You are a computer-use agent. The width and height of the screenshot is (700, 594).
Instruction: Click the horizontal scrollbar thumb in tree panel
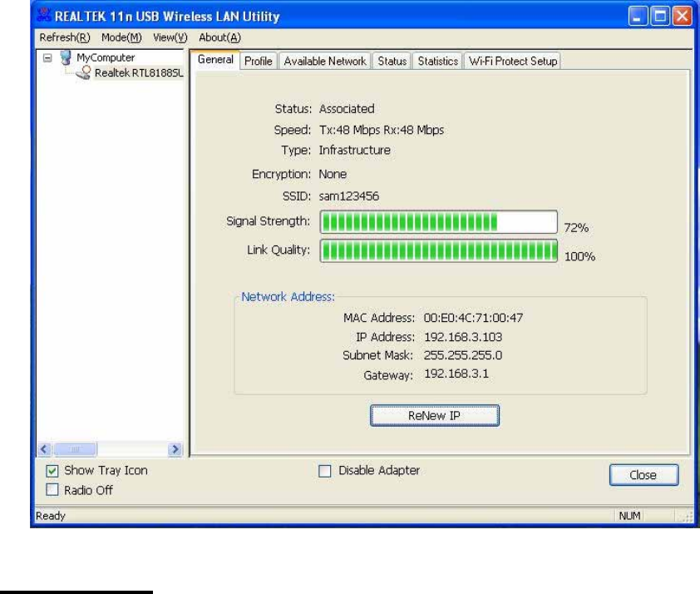click(x=74, y=449)
